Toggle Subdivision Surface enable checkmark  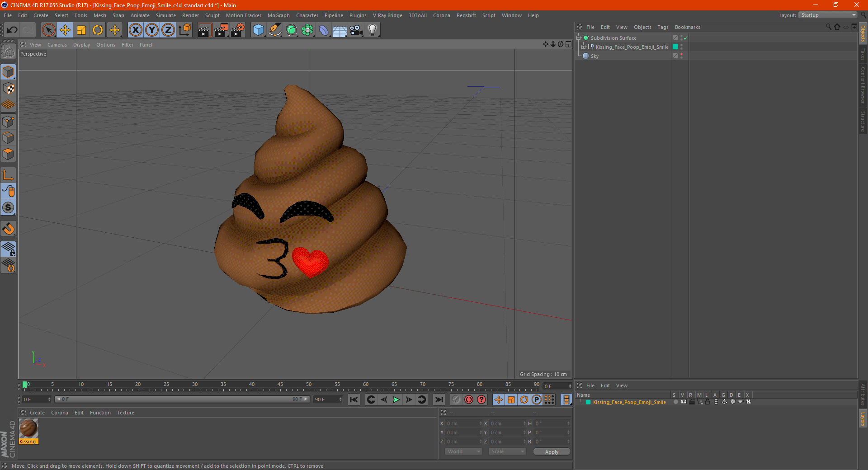[686, 38]
